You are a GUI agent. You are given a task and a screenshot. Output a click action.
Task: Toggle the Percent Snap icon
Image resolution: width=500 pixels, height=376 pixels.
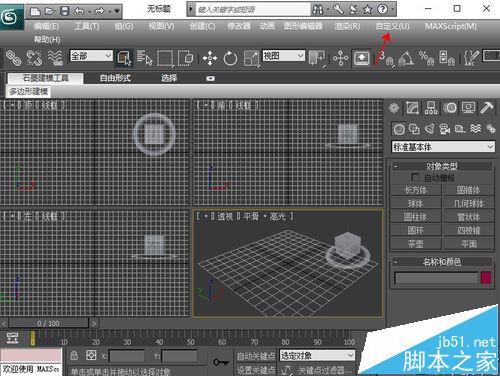point(426,58)
